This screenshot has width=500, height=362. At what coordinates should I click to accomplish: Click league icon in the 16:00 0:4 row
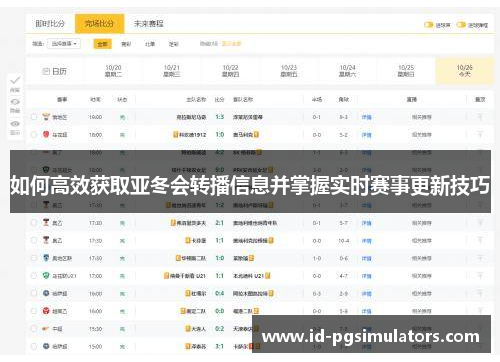click(x=46, y=293)
